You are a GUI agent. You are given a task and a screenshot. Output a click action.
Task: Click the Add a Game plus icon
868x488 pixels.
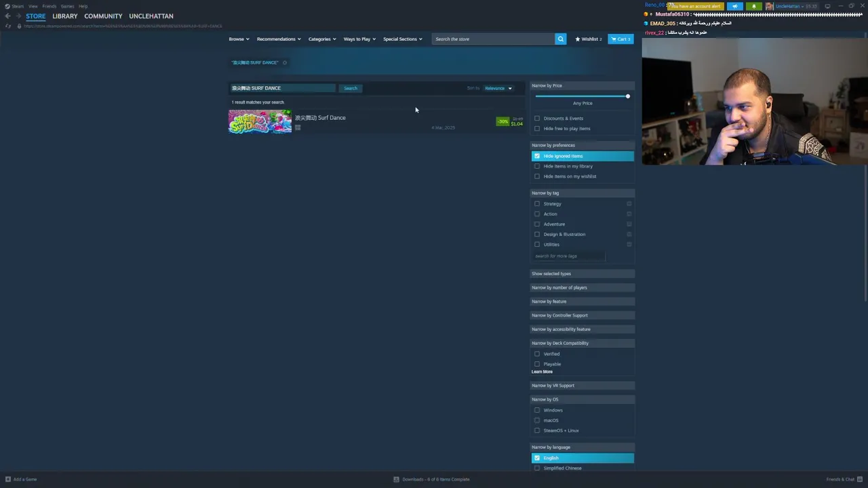click(x=7, y=479)
